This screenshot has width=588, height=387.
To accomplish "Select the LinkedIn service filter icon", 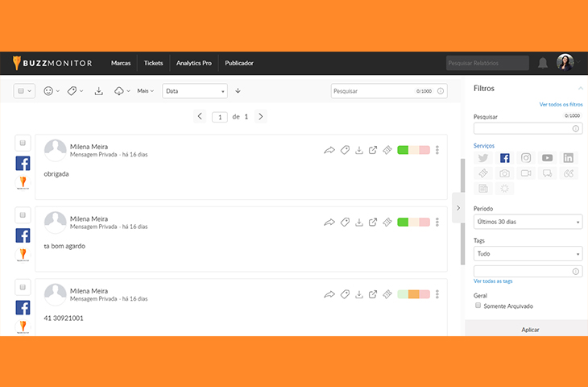I will pos(569,158).
